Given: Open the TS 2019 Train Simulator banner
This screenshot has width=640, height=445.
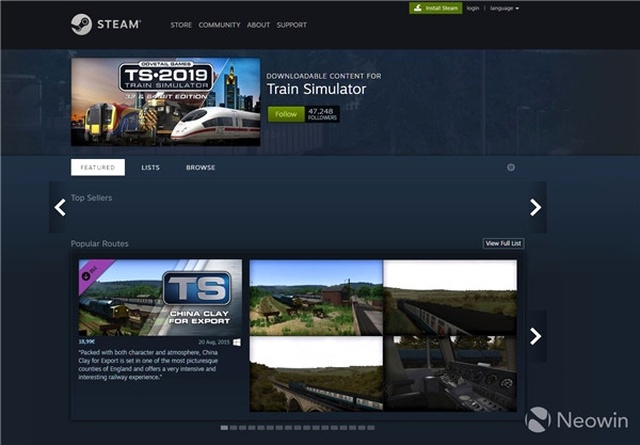Looking at the screenshot, I should coord(165,102).
